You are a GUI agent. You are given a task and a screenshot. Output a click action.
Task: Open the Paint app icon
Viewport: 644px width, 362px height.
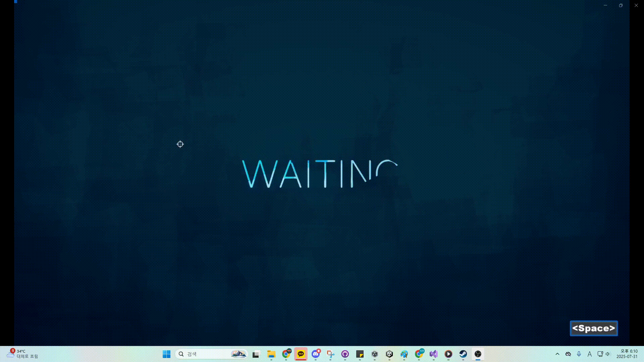[x=404, y=354]
